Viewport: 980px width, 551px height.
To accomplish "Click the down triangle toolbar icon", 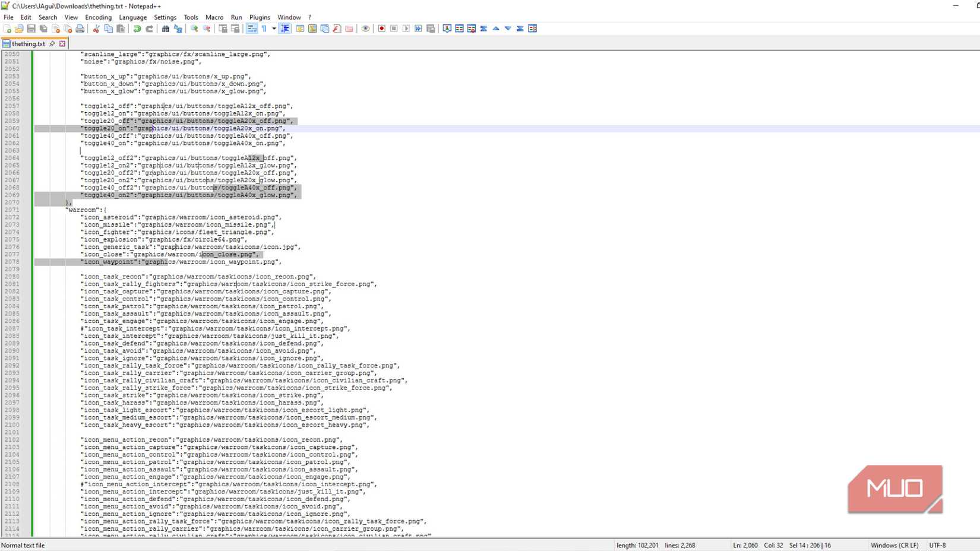I will click(508, 28).
